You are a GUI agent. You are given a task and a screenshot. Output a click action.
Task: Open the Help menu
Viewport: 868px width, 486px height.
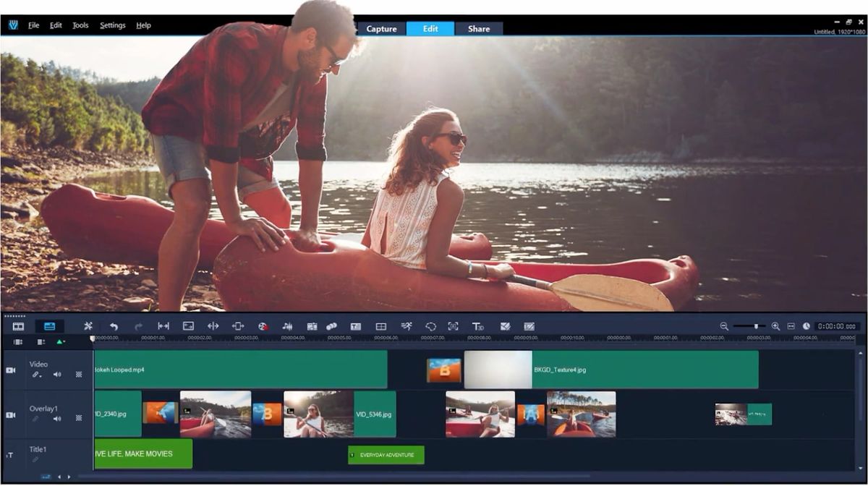point(144,25)
